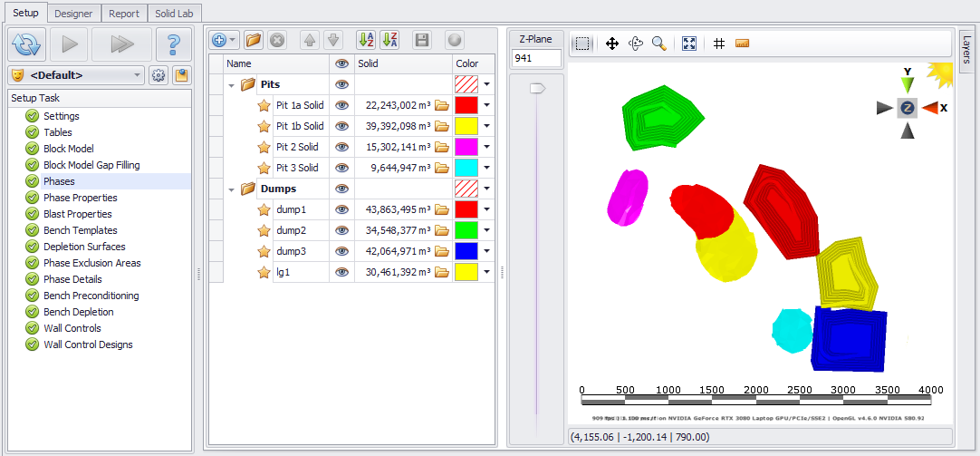Toggle the grid display icon
The width and height of the screenshot is (980, 456).
point(719,44)
